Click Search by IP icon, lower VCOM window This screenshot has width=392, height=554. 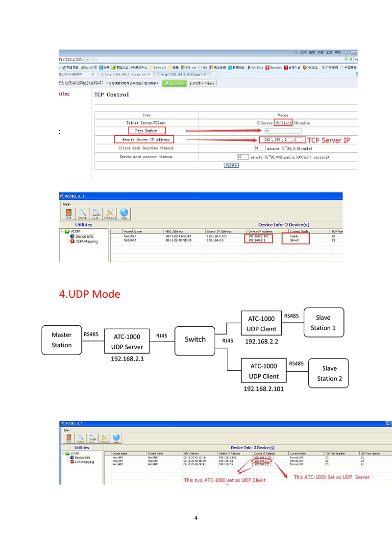pos(92,438)
